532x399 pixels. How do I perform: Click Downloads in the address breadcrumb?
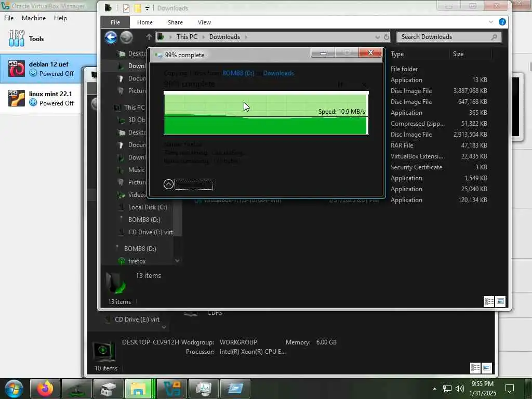(224, 37)
